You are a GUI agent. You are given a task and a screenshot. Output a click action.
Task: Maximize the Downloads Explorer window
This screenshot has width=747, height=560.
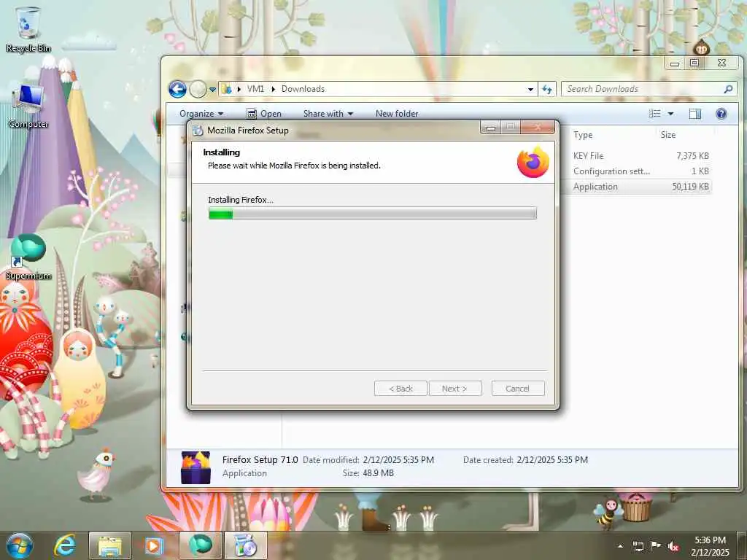point(694,63)
